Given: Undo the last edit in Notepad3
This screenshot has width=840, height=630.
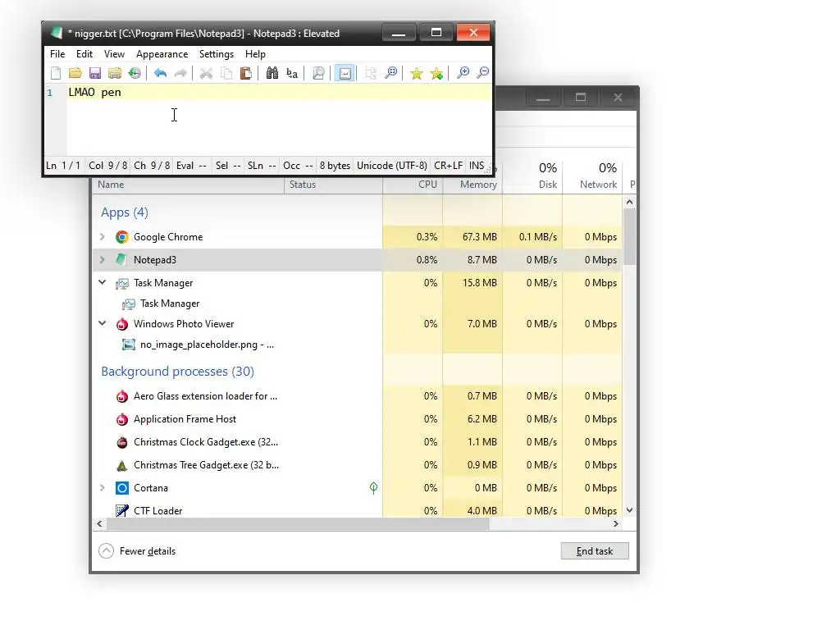Looking at the screenshot, I should point(160,73).
